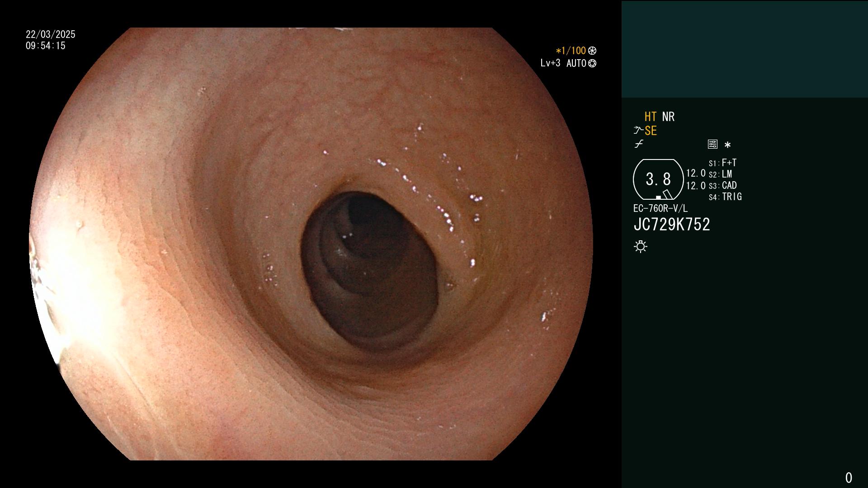Click the HT mode indicator
Image resolution: width=868 pixels, height=488 pixels.
coord(651,117)
